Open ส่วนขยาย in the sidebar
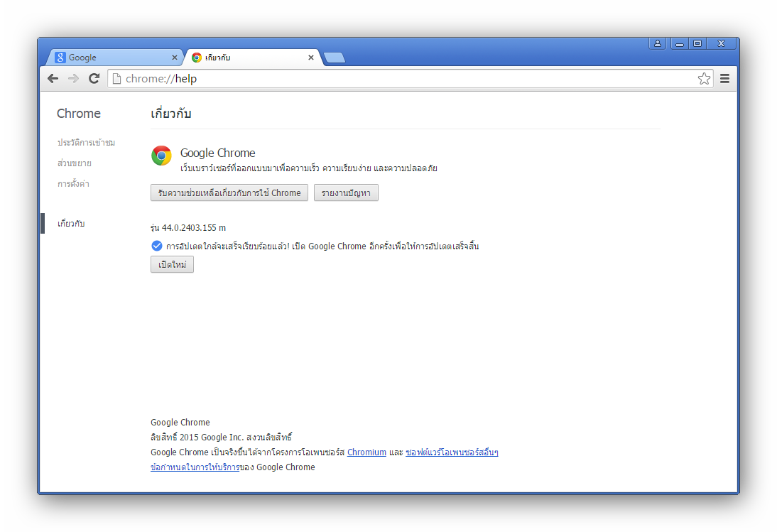The image size is (777, 532). [x=75, y=163]
